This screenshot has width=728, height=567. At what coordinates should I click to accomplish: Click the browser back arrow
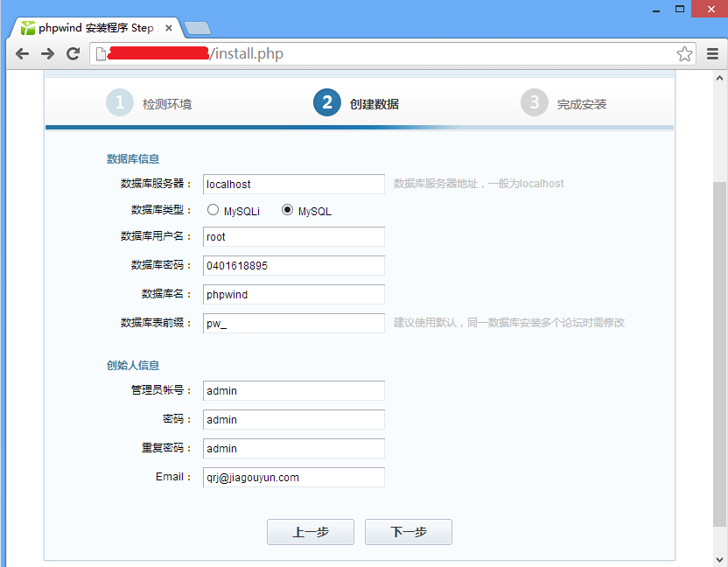[22, 54]
